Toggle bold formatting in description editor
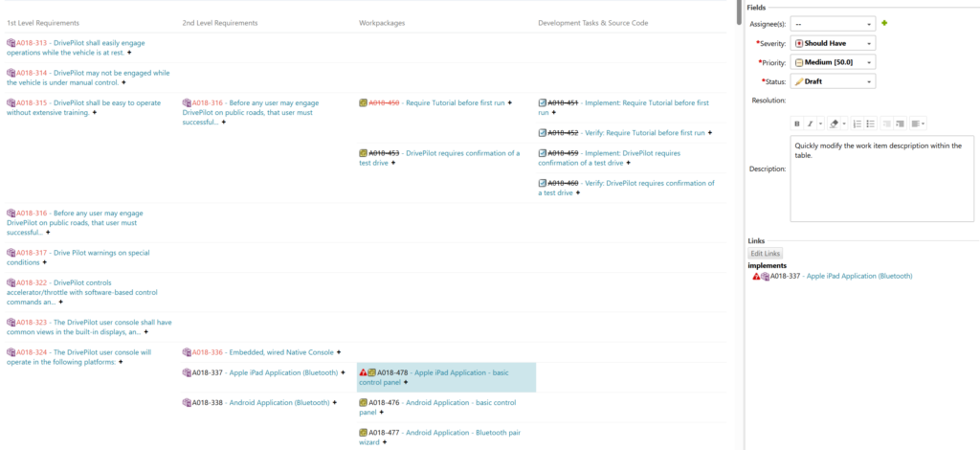 797,124
